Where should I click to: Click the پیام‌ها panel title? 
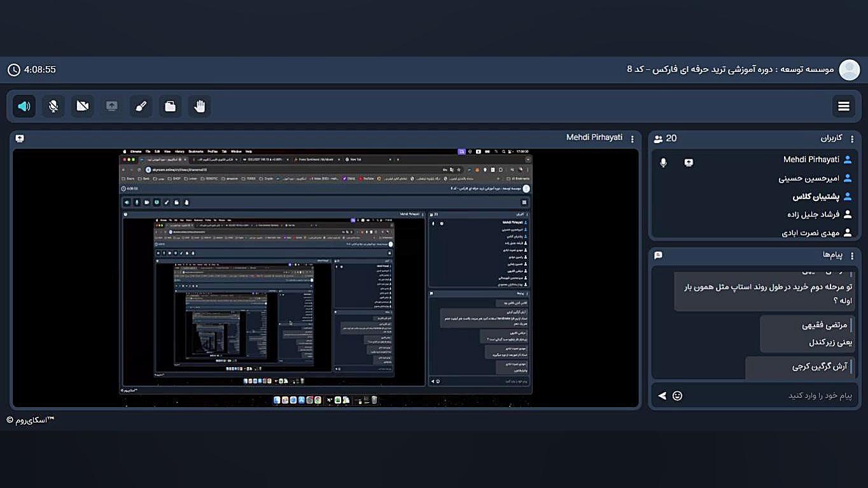point(832,255)
